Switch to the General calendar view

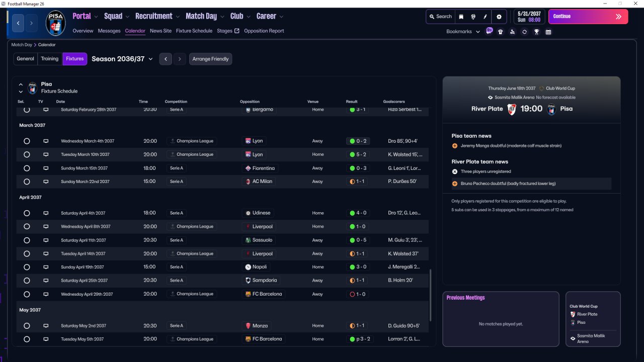click(x=25, y=59)
